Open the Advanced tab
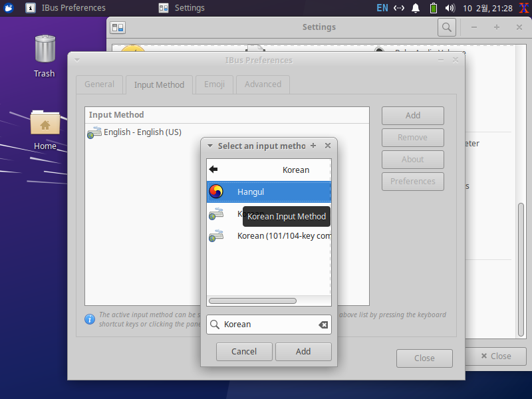 pos(263,84)
